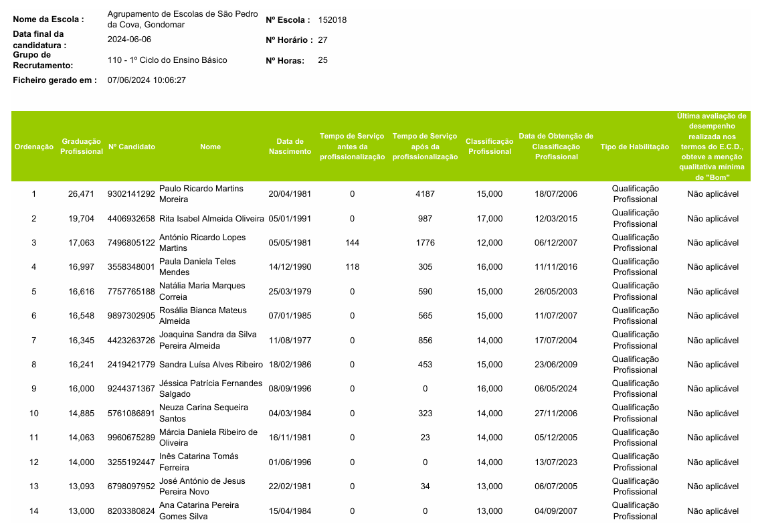760x532 pixels.
Task: Select the name Paulo Ricardo Martins Moreira
Action: click(x=201, y=194)
